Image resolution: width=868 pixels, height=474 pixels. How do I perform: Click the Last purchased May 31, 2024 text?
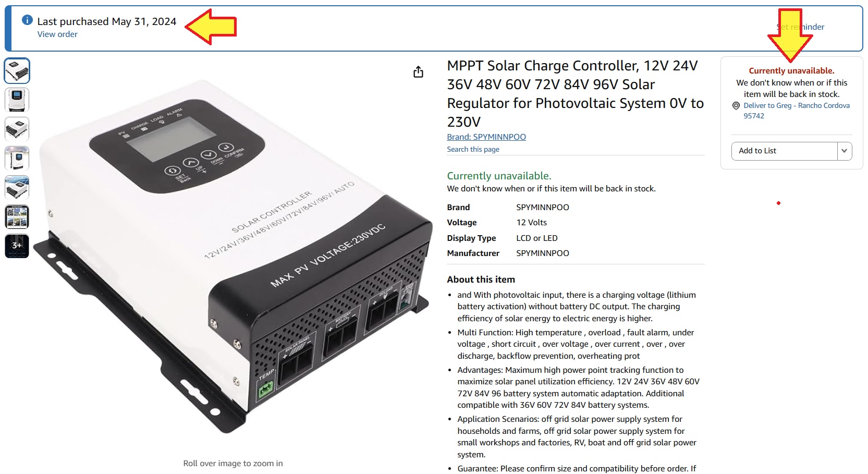tap(107, 21)
